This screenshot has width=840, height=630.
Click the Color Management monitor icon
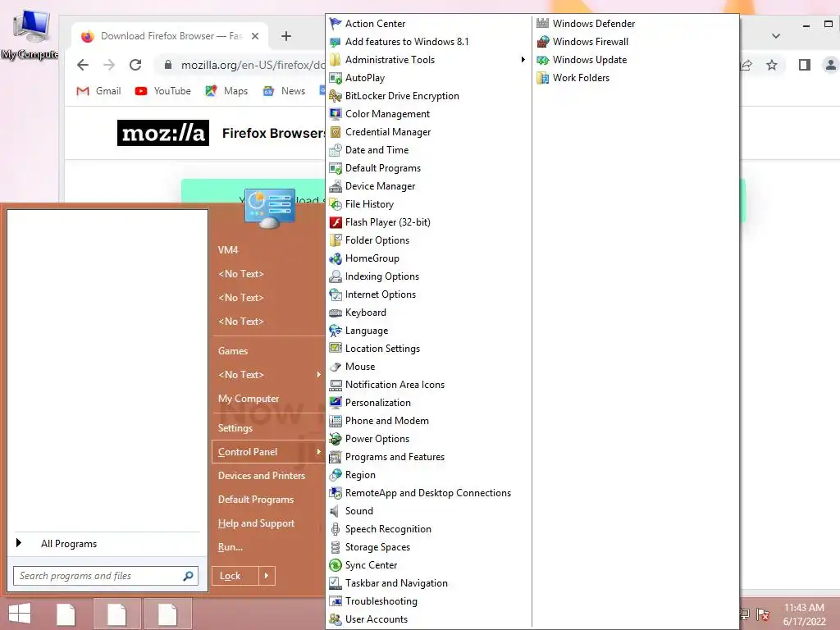point(336,114)
